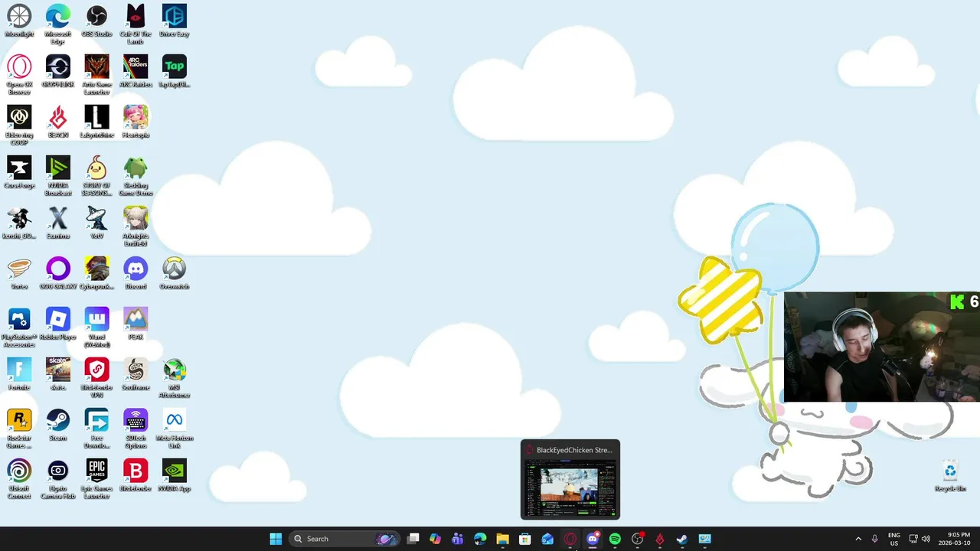This screenshot has width=980, height=551.
Task: Open the Windows Start menu
Action: click(x=276, y=539)
